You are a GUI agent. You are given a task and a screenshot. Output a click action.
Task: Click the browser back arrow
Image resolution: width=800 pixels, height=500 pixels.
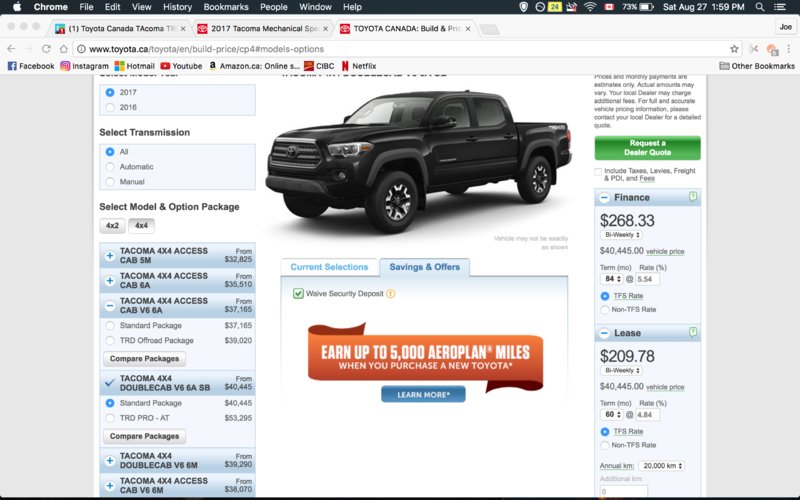[11, 49]
